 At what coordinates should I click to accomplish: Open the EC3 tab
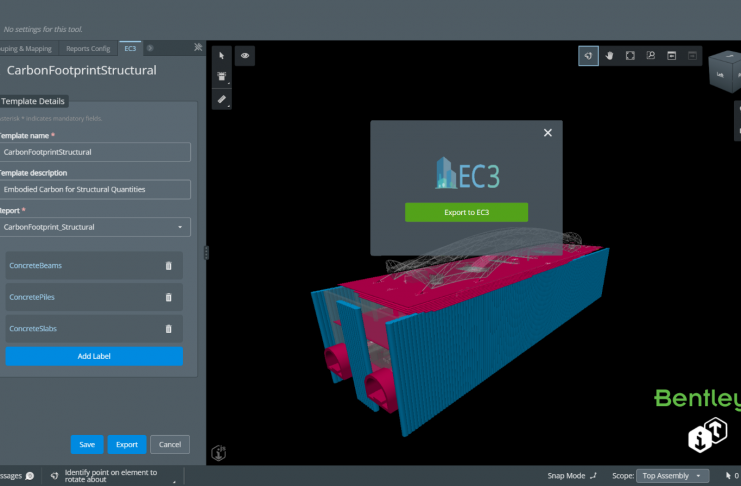coord(130,48)
